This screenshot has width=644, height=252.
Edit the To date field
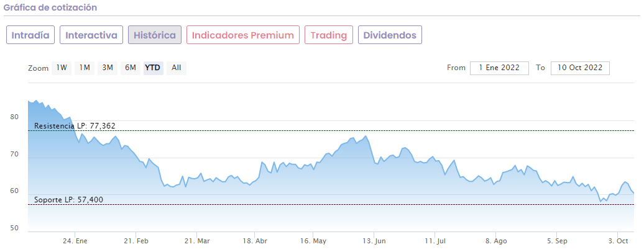point(580,68)
